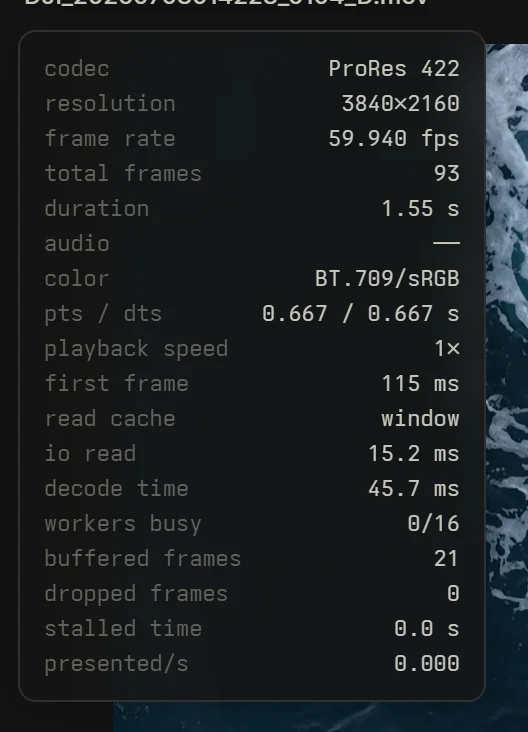Click the workers busy label
The width and height of the screenshot is (528, 732).
123,524
